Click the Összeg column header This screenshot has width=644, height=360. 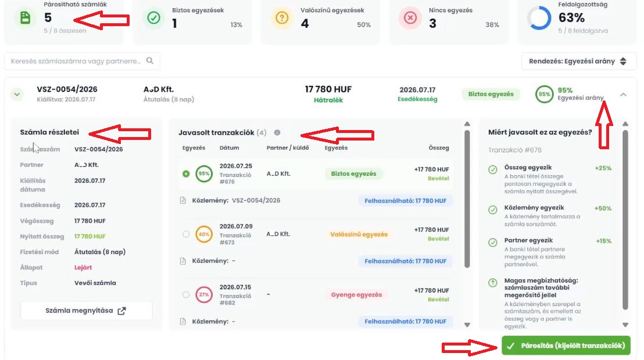coord(439,148)
